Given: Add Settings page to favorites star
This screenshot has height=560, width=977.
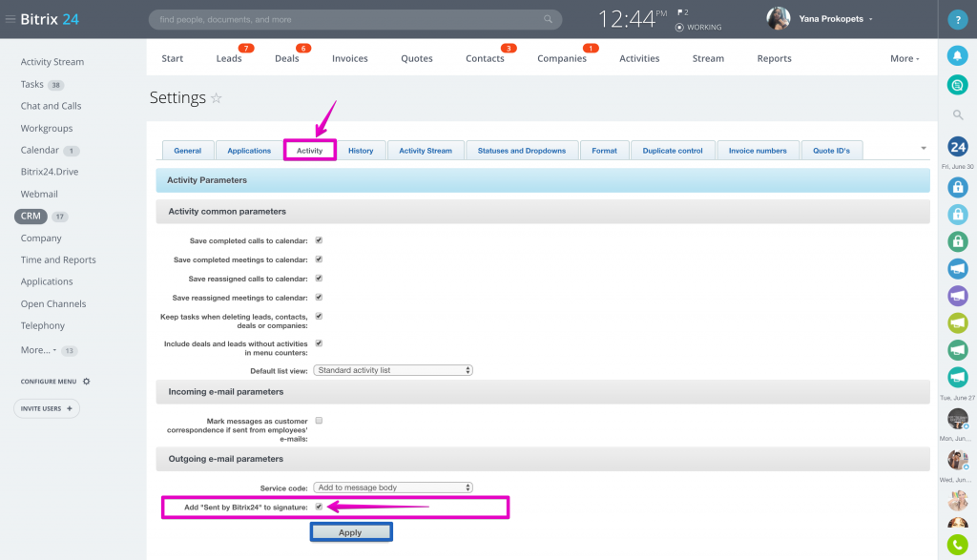Looking at the screenshot, I should click(x=217, y=98).
